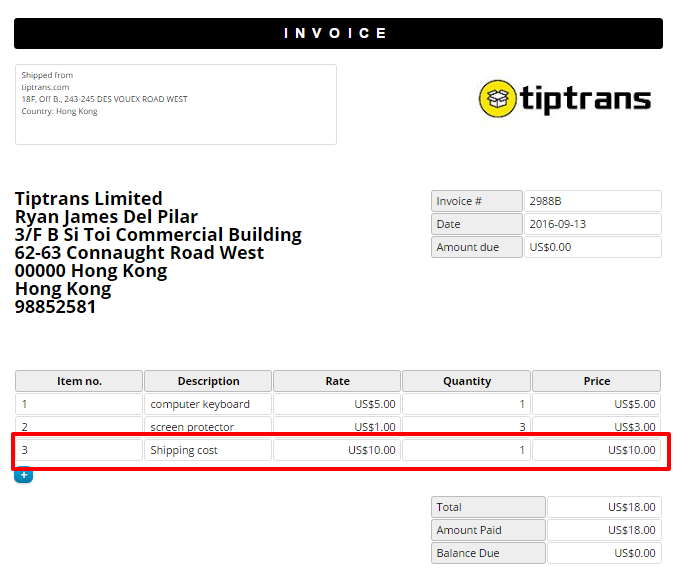This screenshot has width=679, height=583.
Task: Click the name 'Ryan James Del Pilar'
Action: pos(106,217)
